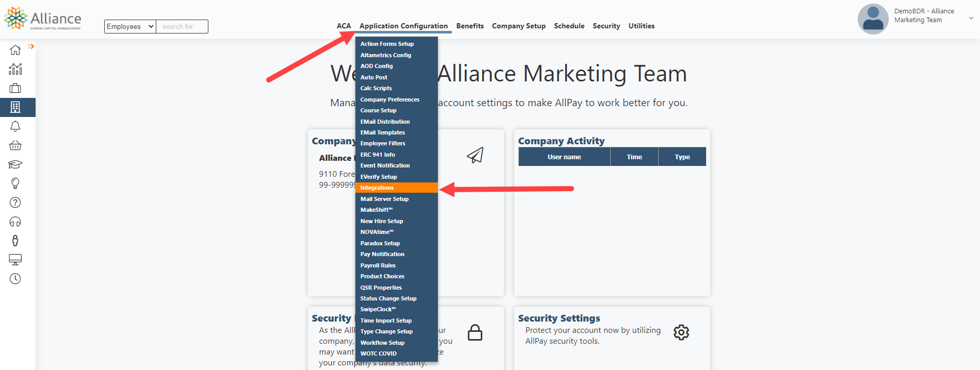
Task: Click the user avatar profile picture
Action: [873, 19]
